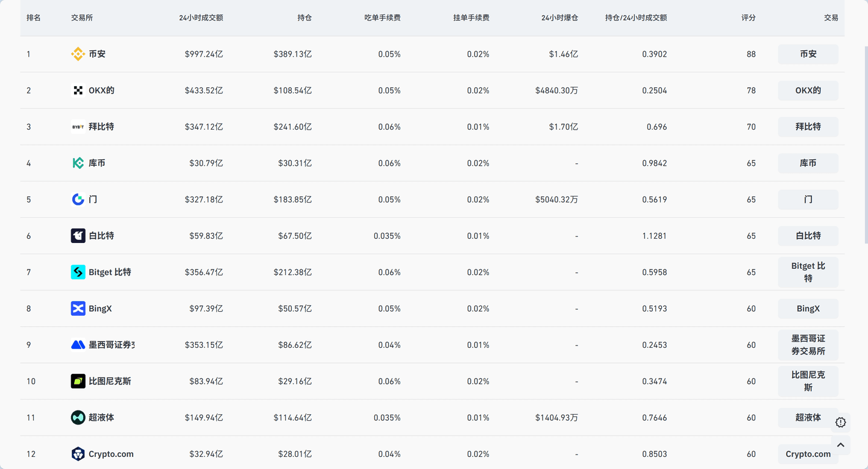Image resolution: width=868 pixels, height=469 pixels.
Task: Click the 比图尼克斯 logo icon
Action: tap(78, 381)
